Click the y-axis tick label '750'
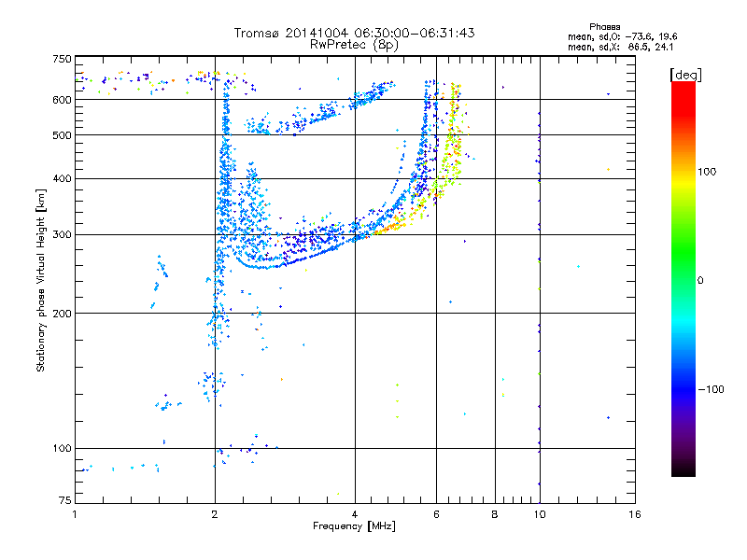Image resolution: width=747 pixels, height=560 pixels. tap(62, 59)
